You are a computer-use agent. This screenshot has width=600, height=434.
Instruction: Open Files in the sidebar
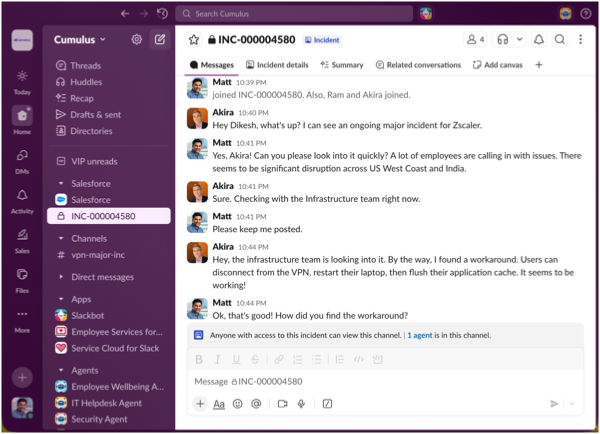(22, 281)
